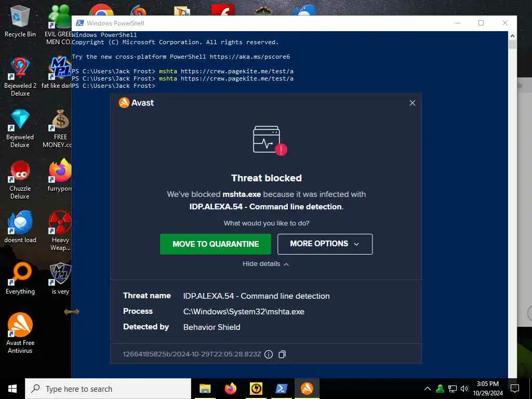Open the 'is very' shield desktop shortcut
532x399 pixels.
click(60, 278)
